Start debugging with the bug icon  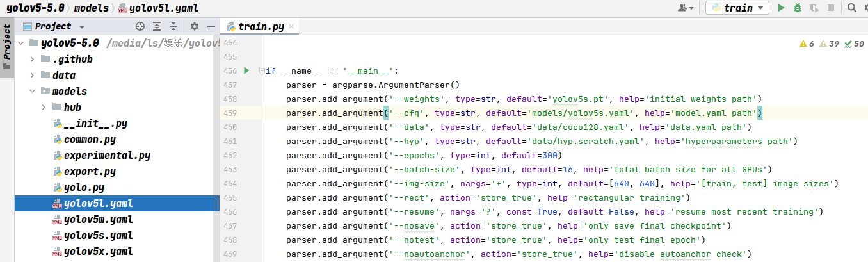(798, 8)
